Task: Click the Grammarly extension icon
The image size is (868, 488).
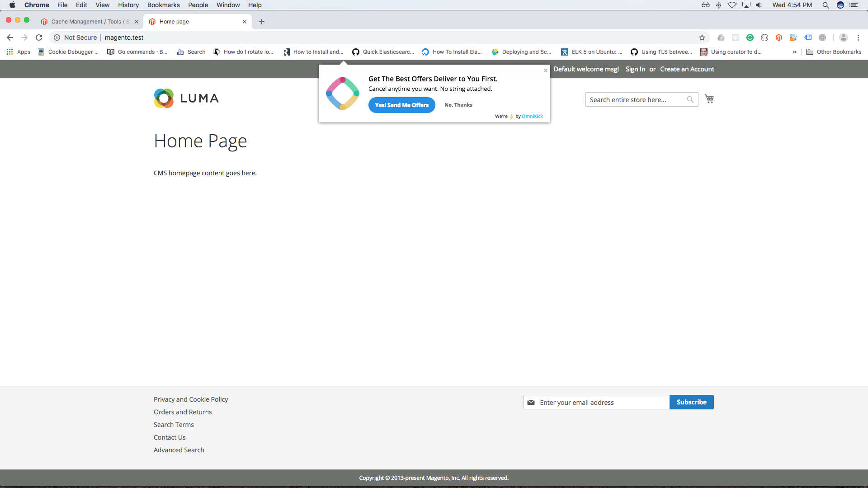Action: [x=750, y=38]
